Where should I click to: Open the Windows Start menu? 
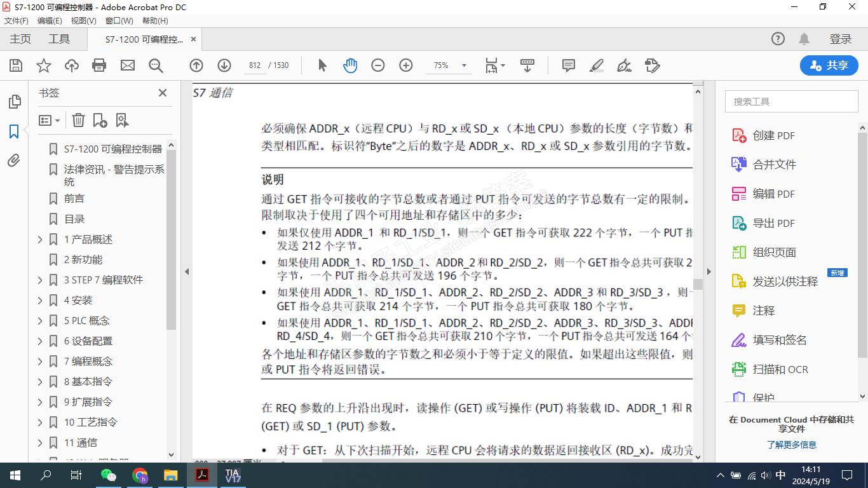[15, 475]
